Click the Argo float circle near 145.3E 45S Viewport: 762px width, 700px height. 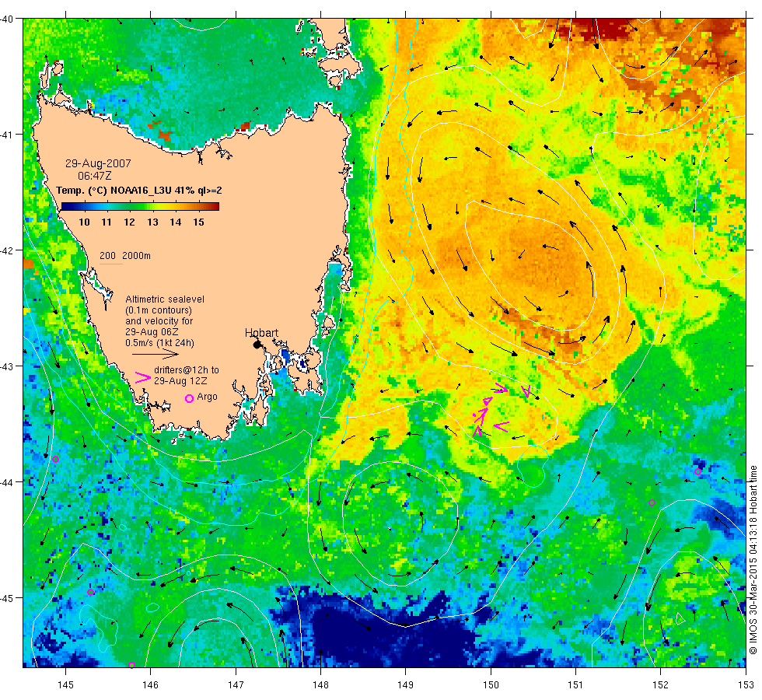click(x=90, y=593)
